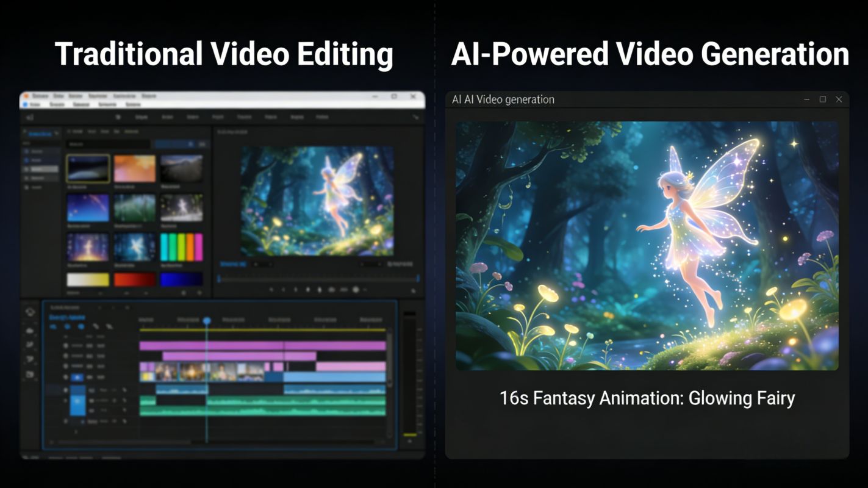Click the bottom tool icon left of timeline

point(30,374)
